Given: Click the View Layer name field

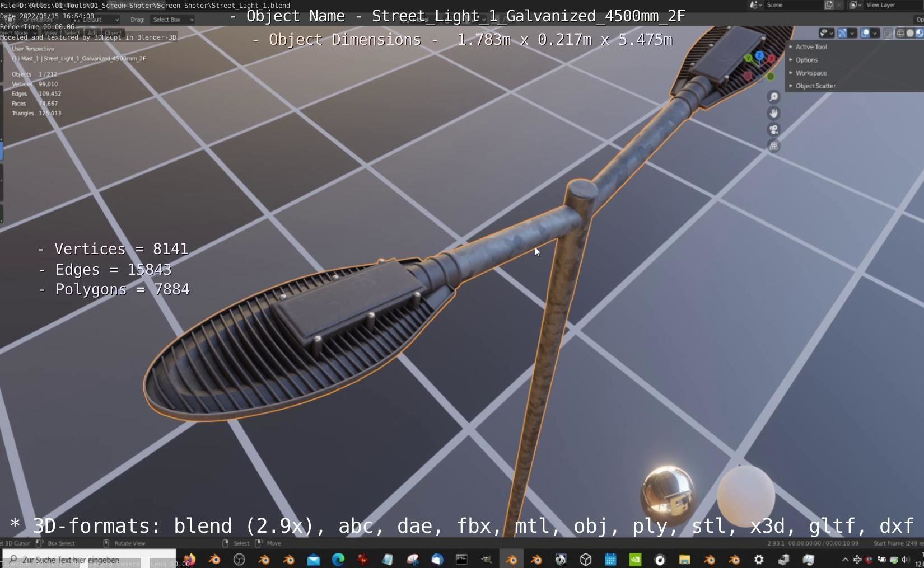Looking at the screenshot, I should tap(893, 4).
